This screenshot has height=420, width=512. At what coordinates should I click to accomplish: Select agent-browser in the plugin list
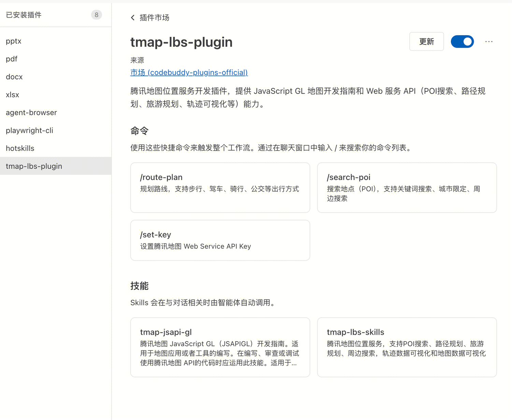[31, 112]
